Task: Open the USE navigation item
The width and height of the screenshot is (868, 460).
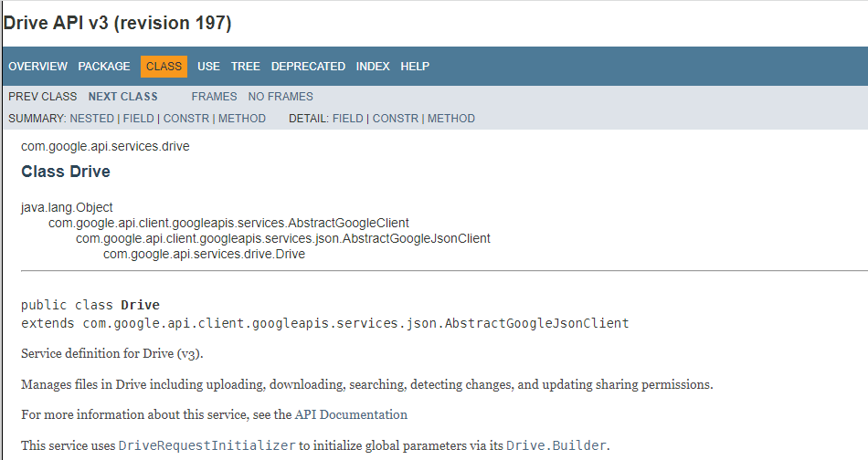Action: coord(208,67)
